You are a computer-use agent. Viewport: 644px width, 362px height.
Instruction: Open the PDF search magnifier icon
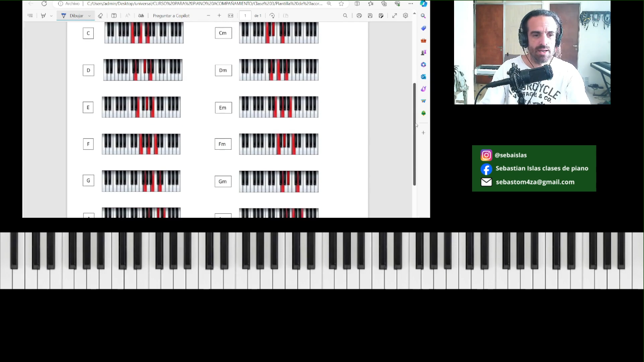point(345,16)
